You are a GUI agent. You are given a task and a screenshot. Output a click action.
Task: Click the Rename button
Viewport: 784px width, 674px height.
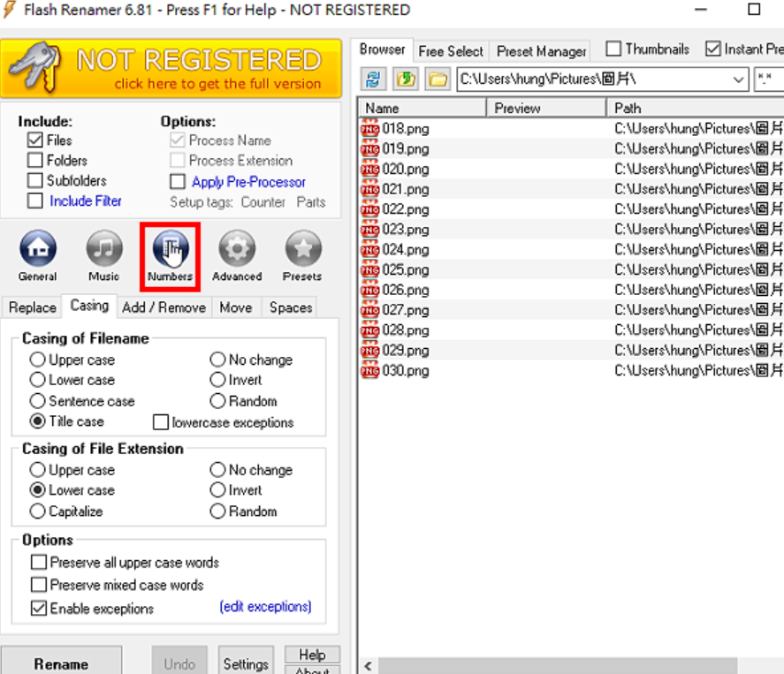point(61,661)
